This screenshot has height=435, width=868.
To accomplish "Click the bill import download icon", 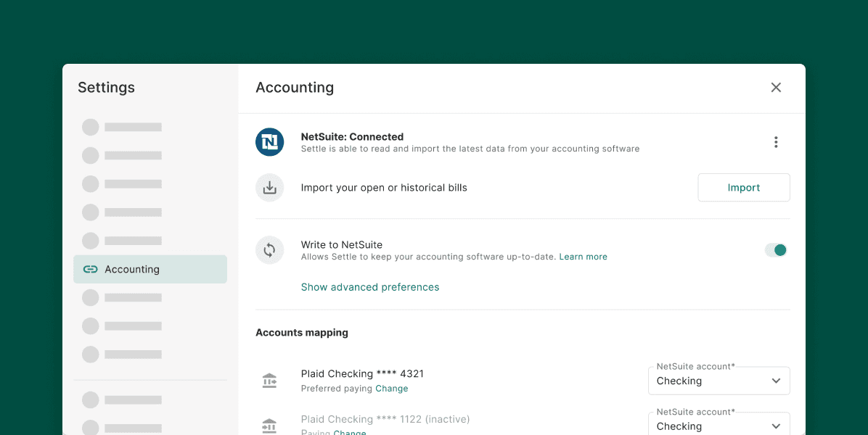I will [x=269, y=187].
